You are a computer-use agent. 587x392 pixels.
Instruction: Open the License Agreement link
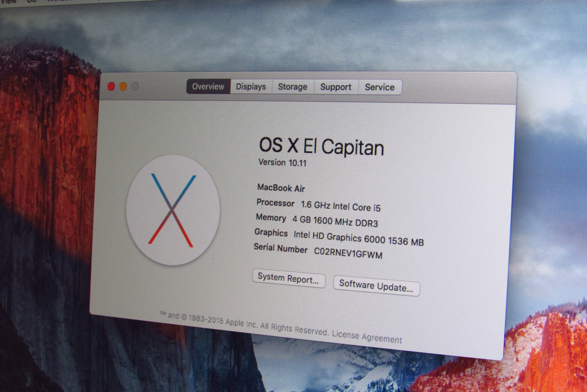coord(367,337)
